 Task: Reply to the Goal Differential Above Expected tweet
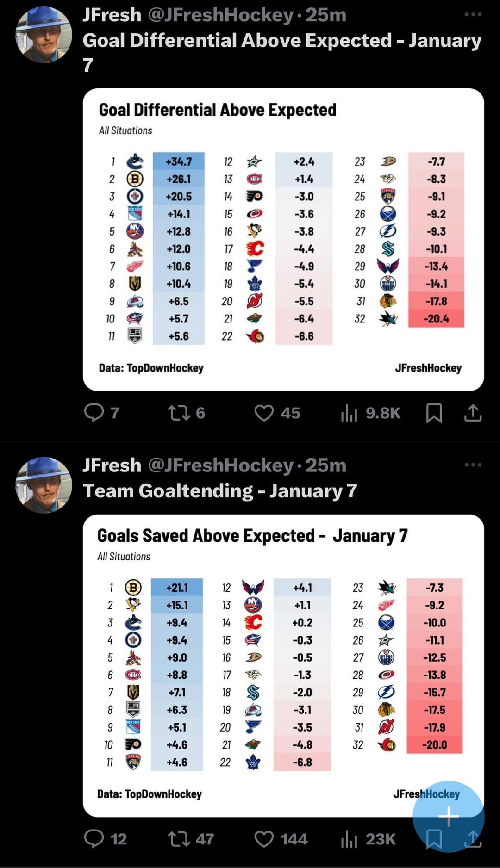(94, 412)
